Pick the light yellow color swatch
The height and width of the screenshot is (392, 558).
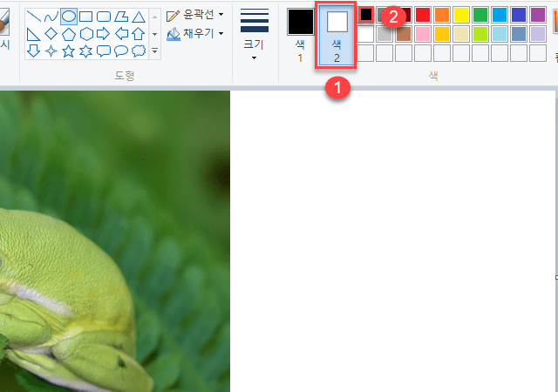tap(461, 34)
